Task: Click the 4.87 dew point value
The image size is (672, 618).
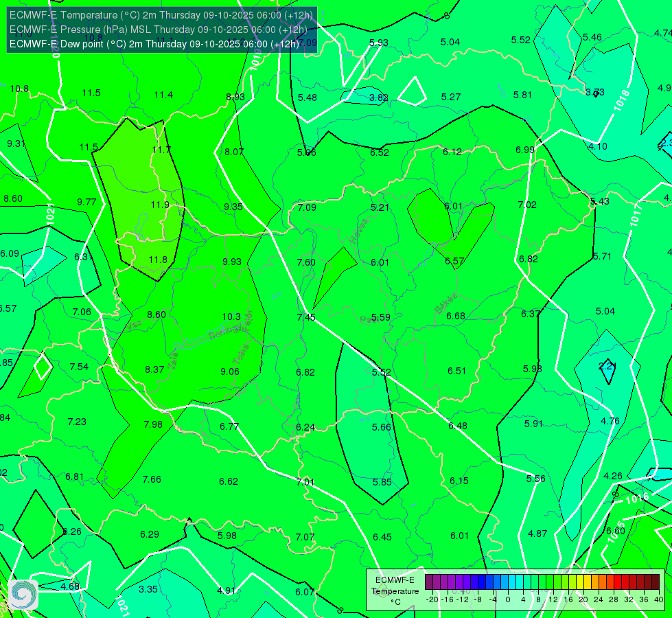Action: click(x=537, y=534)
